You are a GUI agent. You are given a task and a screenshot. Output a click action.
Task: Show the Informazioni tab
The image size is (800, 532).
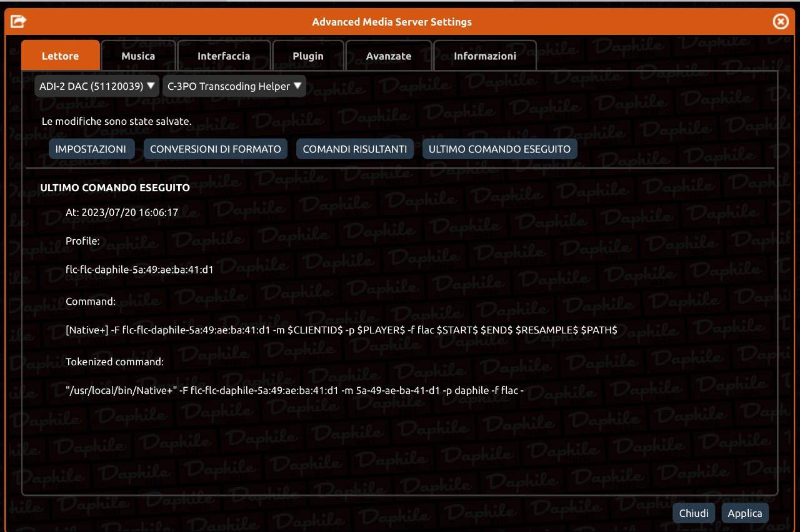point(485,56)
